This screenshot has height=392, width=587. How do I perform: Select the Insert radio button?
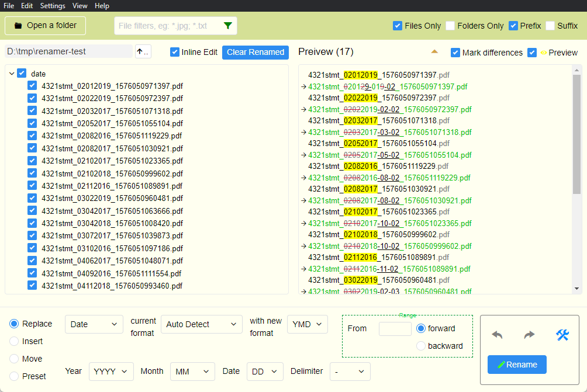click(14, 341)
